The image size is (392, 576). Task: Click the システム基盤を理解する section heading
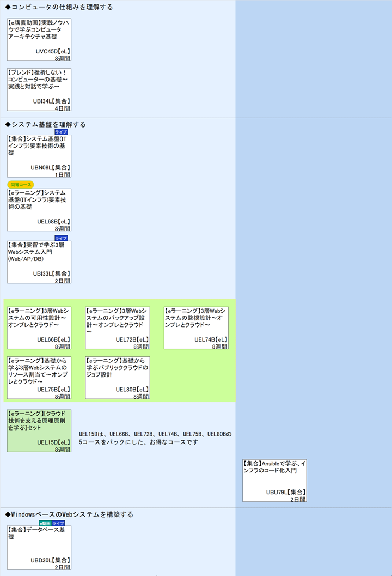click(x=46, y=124)
